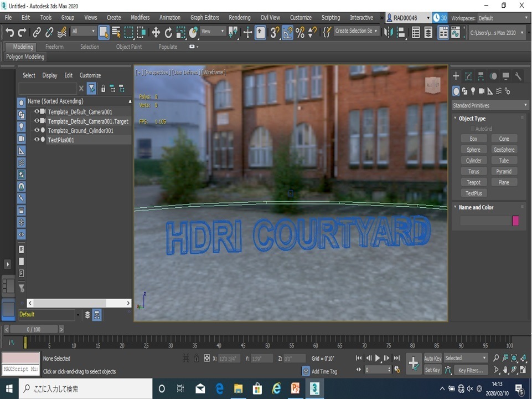Open the Hierarchy panel icon
The width and height of the screenshot is (532, 399).
pyautogui.click(x=481, y=76)
